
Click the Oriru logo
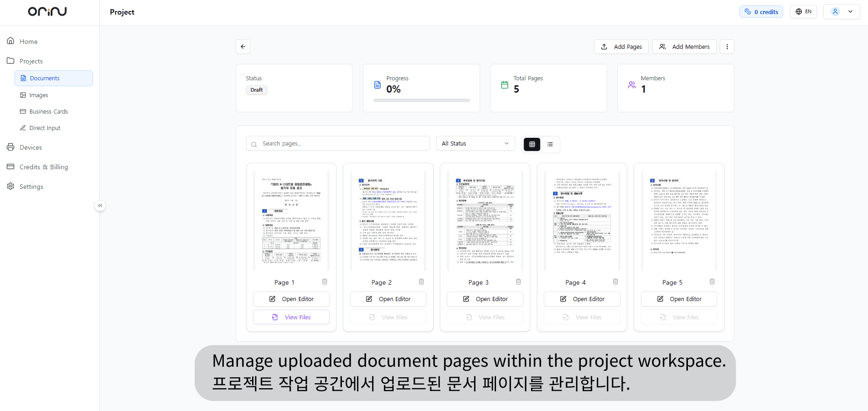[47, 11]
